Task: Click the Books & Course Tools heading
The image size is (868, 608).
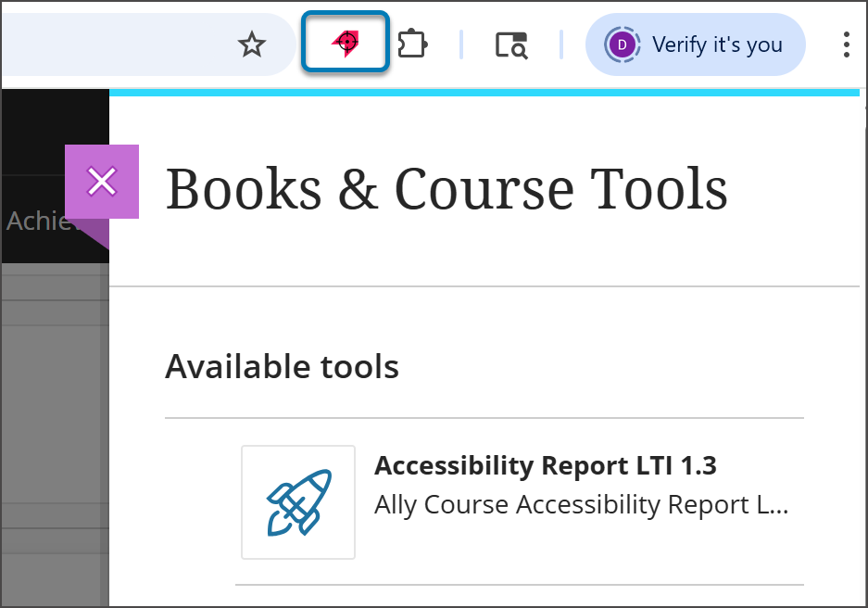Action: (x=447, y=189)
